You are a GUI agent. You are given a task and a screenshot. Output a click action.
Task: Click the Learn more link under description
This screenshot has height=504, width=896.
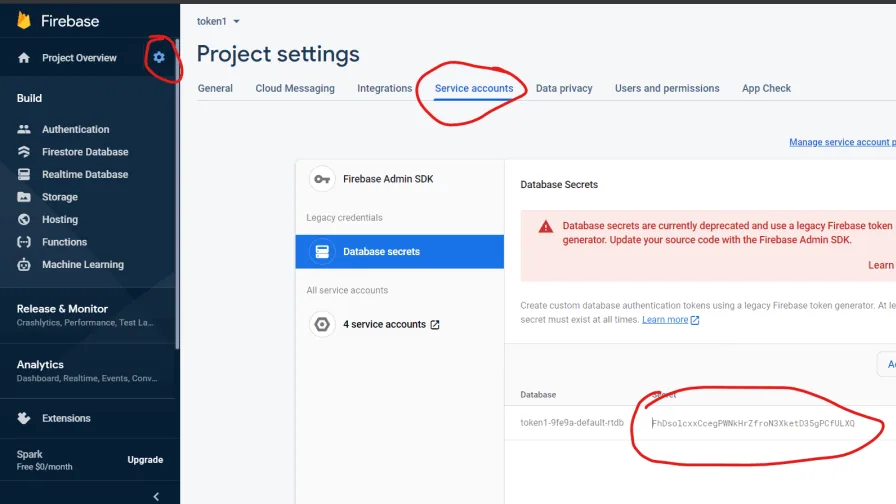pos(665,319)
